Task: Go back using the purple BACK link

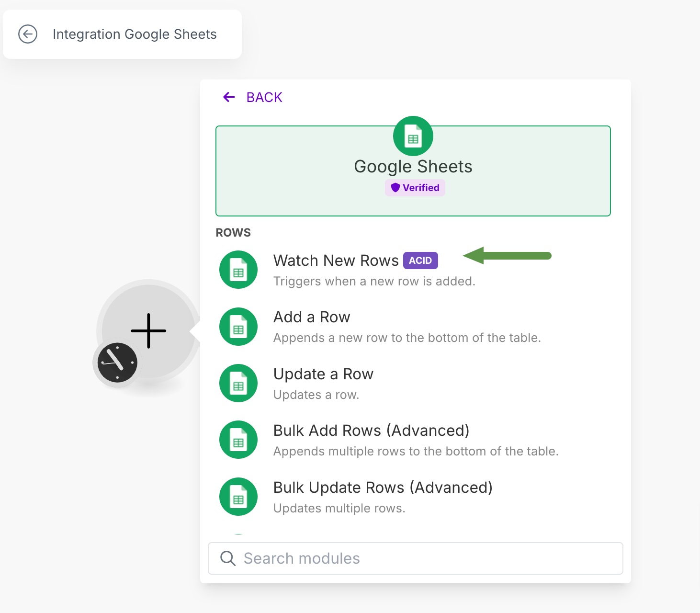Action: point(253,97)
